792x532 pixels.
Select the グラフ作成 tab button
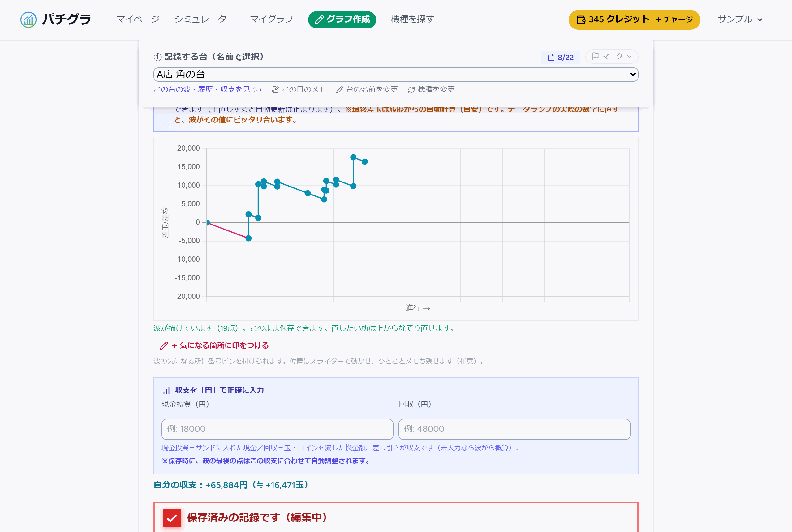pyautogui.click(x=342, y=20)
